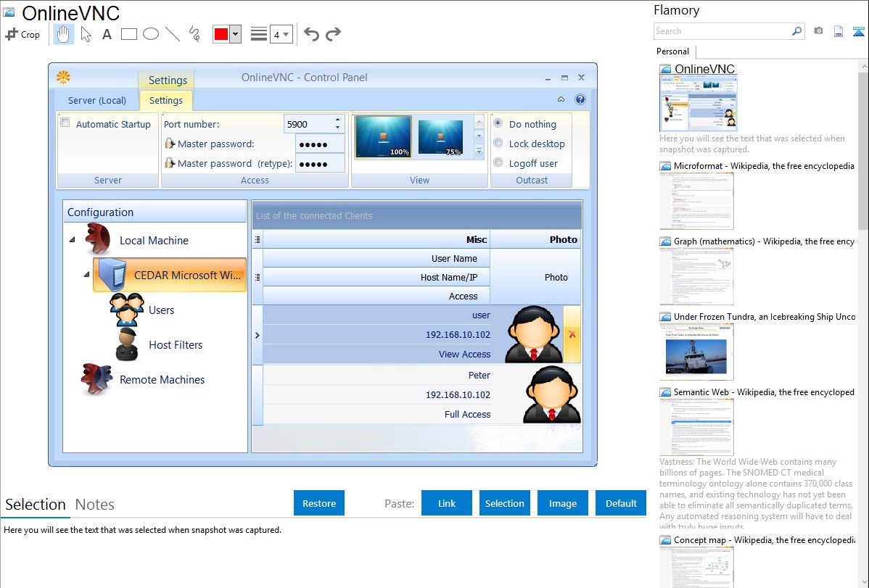Choose the text annotation tool
The image size is (869, 588).
[x=107, y=34]
